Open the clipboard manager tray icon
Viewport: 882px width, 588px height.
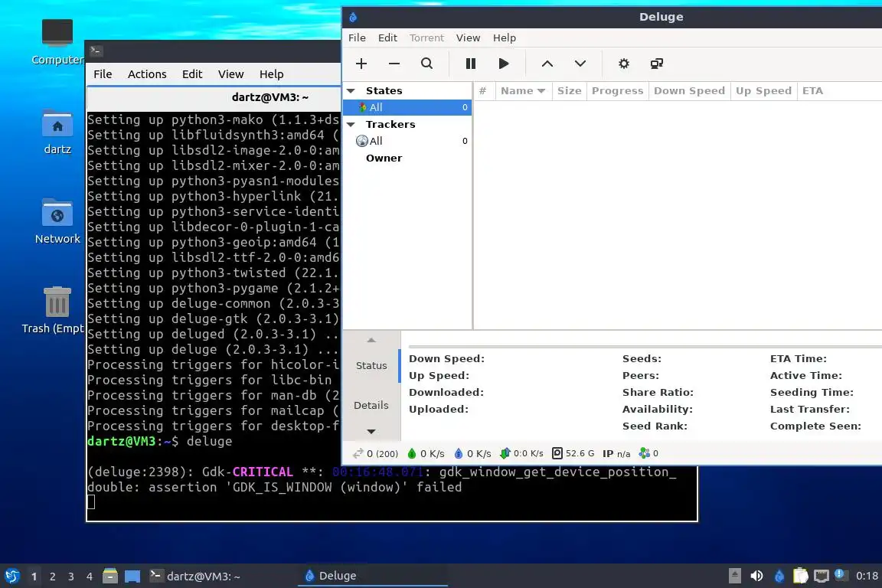(x=800, y=576)
